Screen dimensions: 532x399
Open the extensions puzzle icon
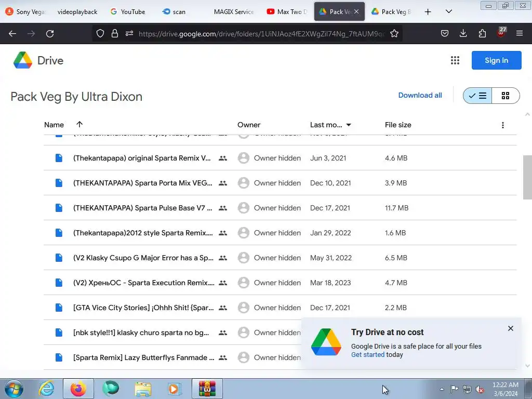(x=482, y=33)
